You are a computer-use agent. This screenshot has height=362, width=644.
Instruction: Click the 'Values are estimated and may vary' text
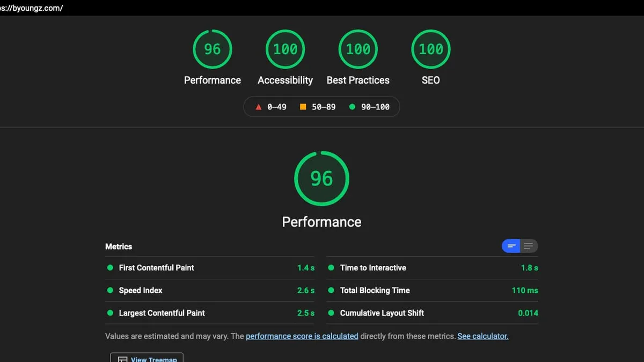pyautogui.click(x=167, y=336)
